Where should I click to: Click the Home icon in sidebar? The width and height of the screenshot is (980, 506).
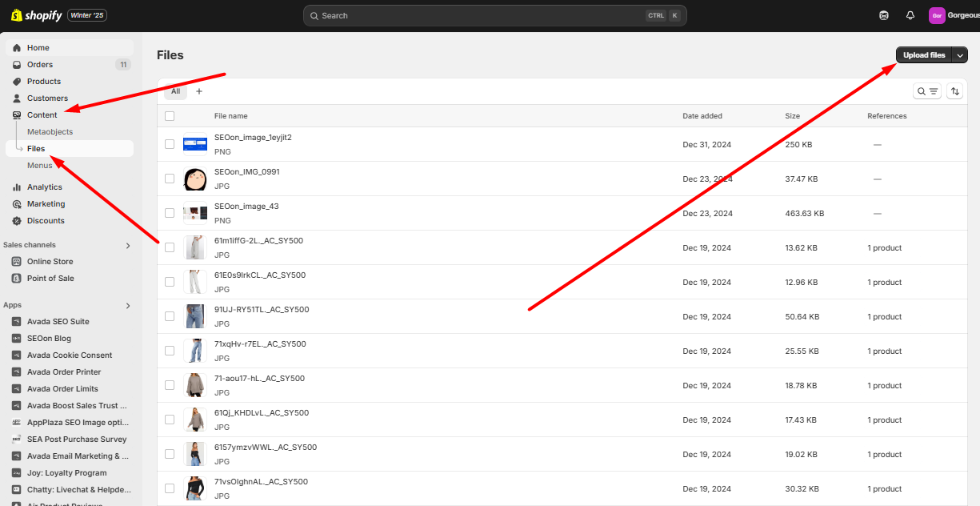tap(17, 48)
